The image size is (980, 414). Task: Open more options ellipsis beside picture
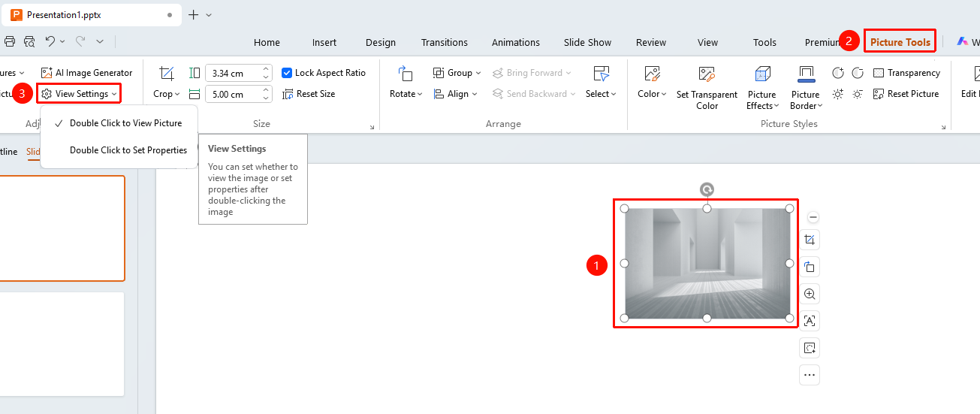(x=810, y=375)
